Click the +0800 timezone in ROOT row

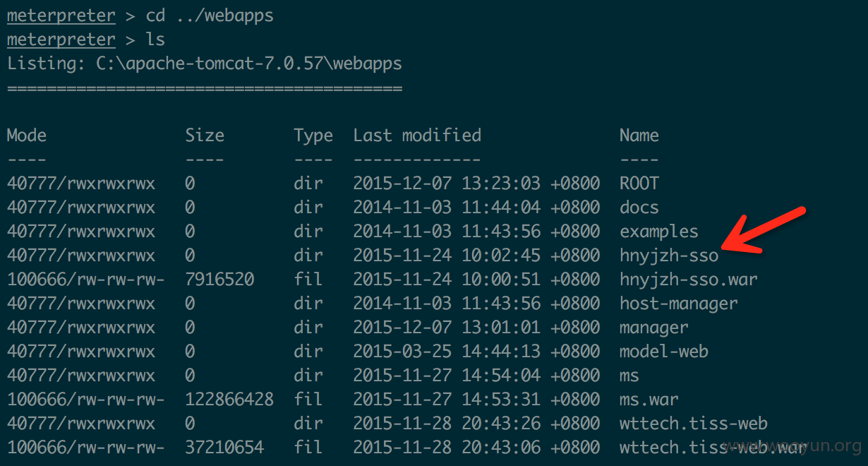[x=575, y=184]
